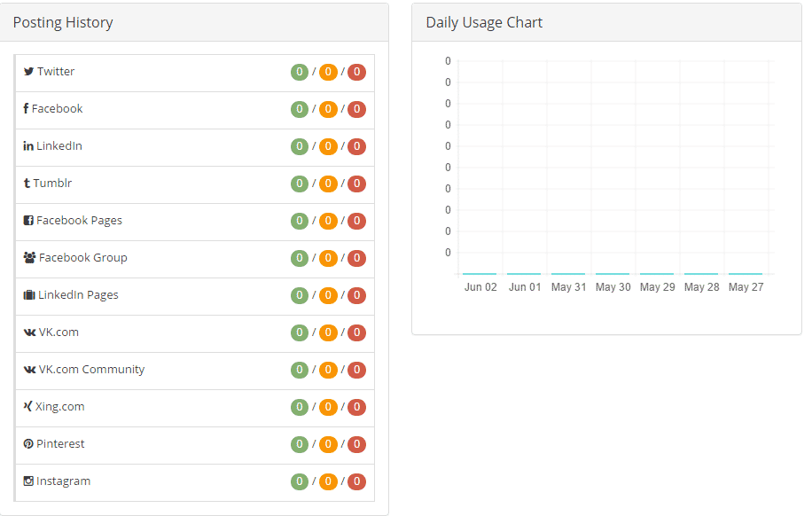Select the Instagram camera icon
Screen dimensions: 812x516
pos(28,481)
